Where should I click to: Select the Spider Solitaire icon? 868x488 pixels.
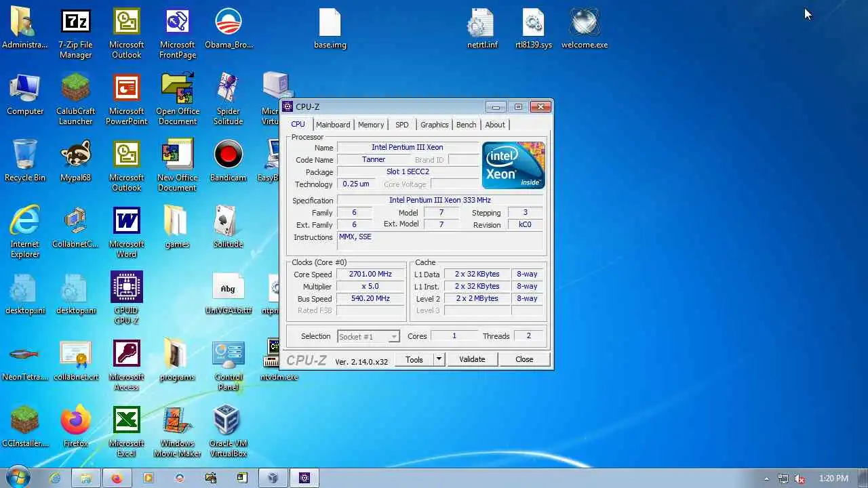coord(228,100)
